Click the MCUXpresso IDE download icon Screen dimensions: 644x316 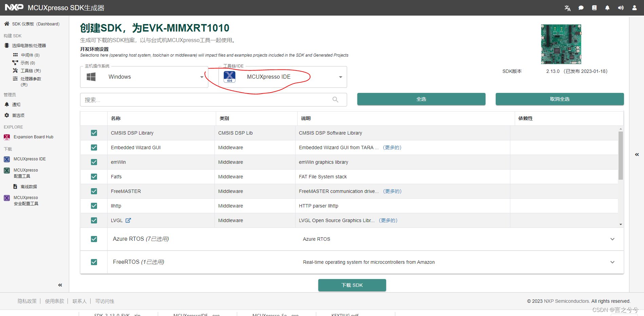(x=7, y=159)
